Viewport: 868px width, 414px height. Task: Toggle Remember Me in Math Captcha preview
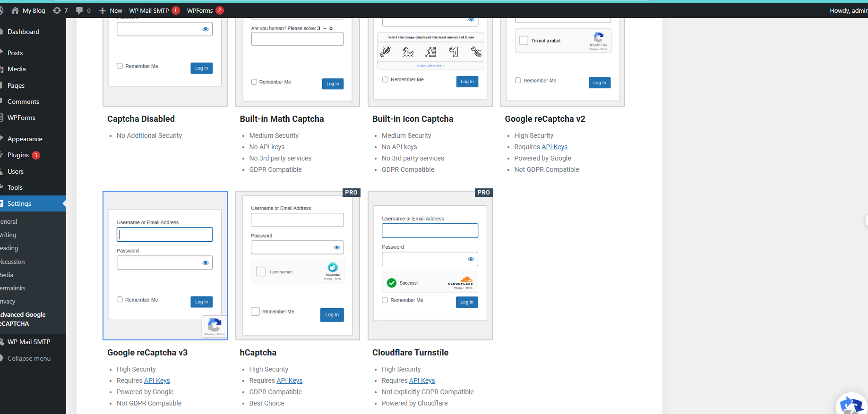254,82
